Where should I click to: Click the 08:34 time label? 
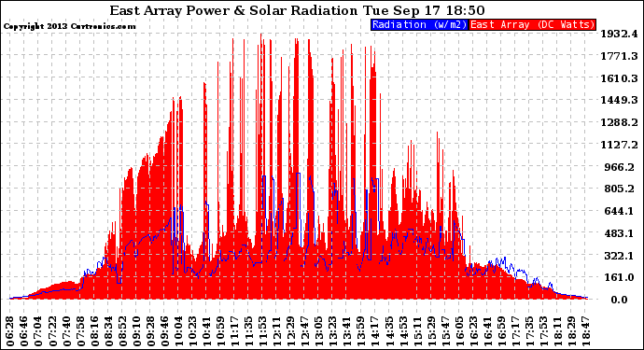pos(108,330)
